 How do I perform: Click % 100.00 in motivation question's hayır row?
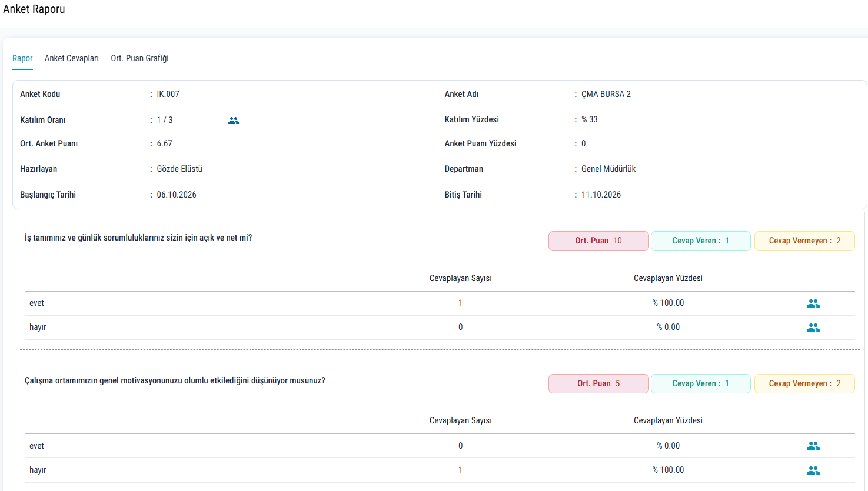pyautogui.click(x=668, y=470)
